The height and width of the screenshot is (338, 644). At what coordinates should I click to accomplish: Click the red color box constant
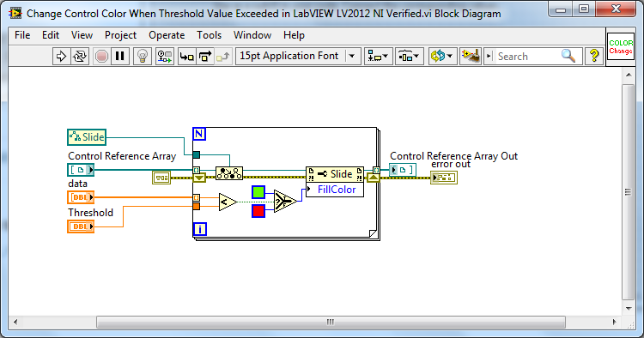[x=258, y=211]
